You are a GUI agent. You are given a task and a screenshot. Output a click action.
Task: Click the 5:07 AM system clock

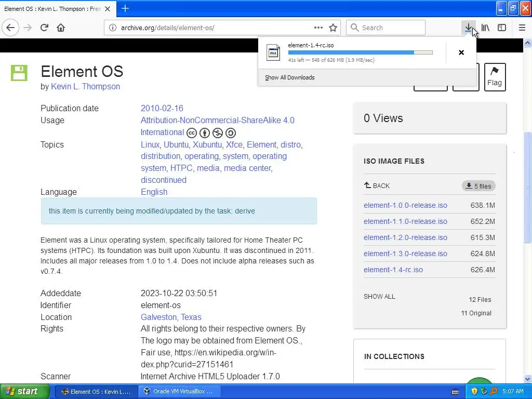(x=513, y=391)
